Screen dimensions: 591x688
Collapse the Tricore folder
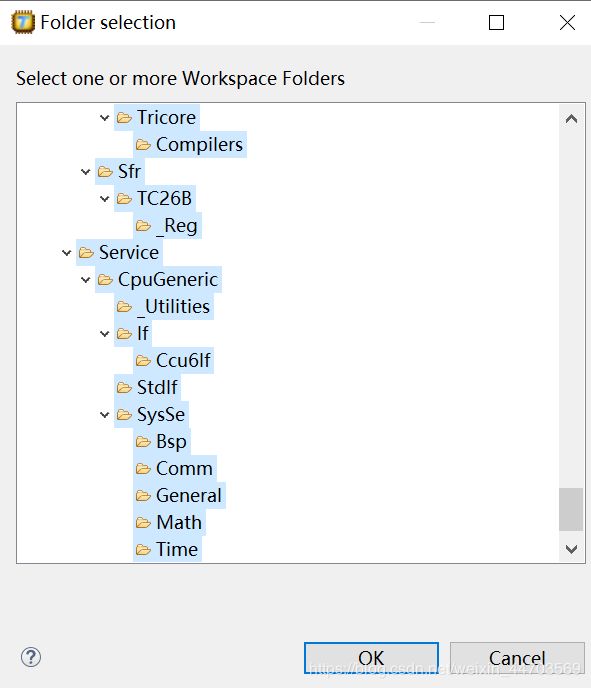point(104,118)
